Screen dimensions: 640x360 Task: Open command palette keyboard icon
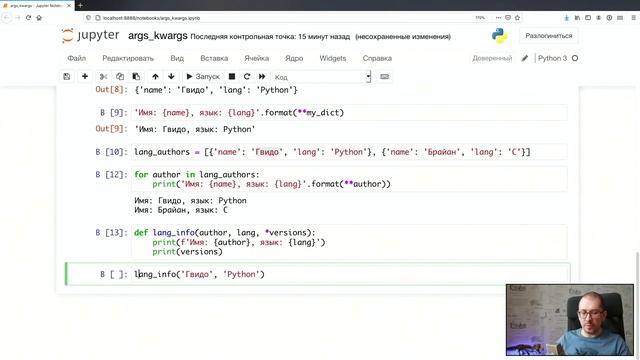click(x=384, y=77)
